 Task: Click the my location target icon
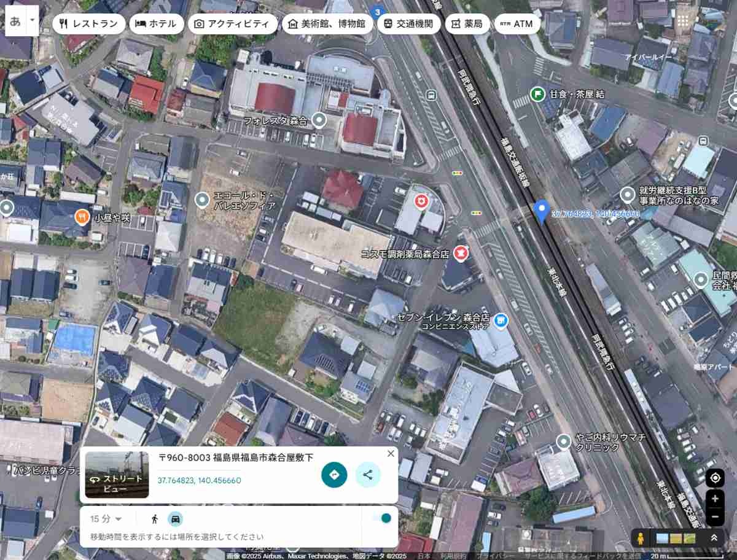[715, 478]
